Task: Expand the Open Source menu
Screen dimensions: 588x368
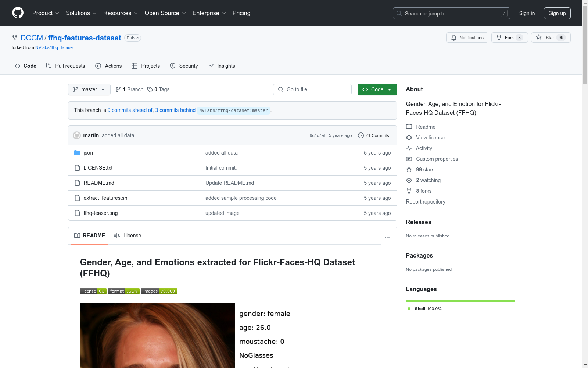Action: tap(165, 13)
